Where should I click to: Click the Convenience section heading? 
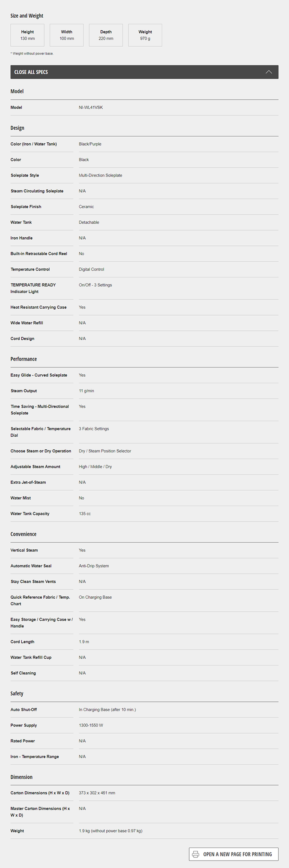point(23,534)
